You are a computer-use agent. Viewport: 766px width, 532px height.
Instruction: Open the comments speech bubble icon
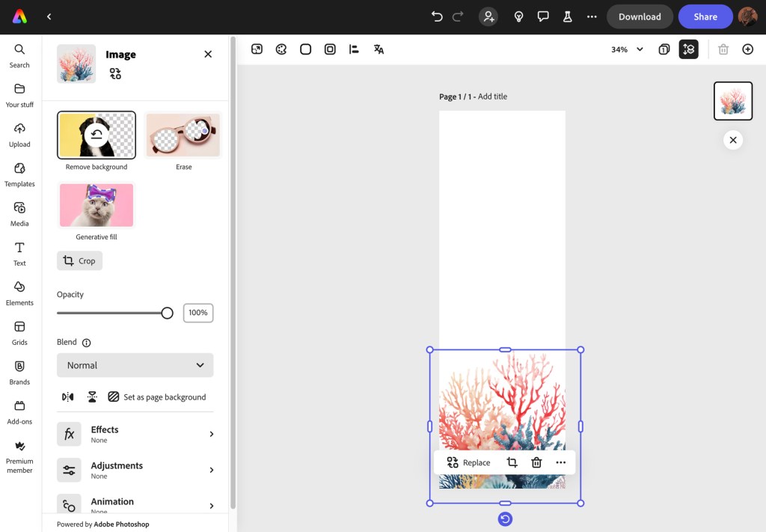543,16
